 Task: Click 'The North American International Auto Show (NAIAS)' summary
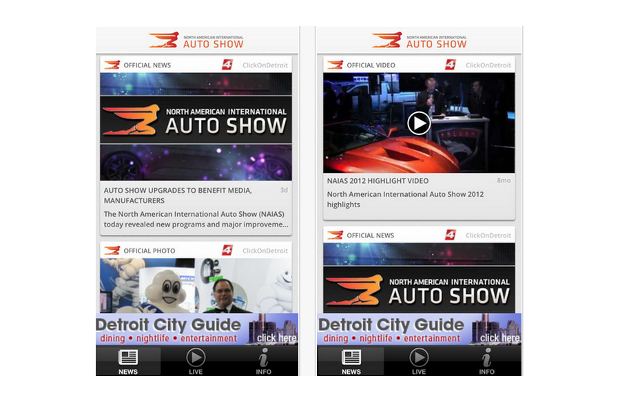click(x=196, y=219)
